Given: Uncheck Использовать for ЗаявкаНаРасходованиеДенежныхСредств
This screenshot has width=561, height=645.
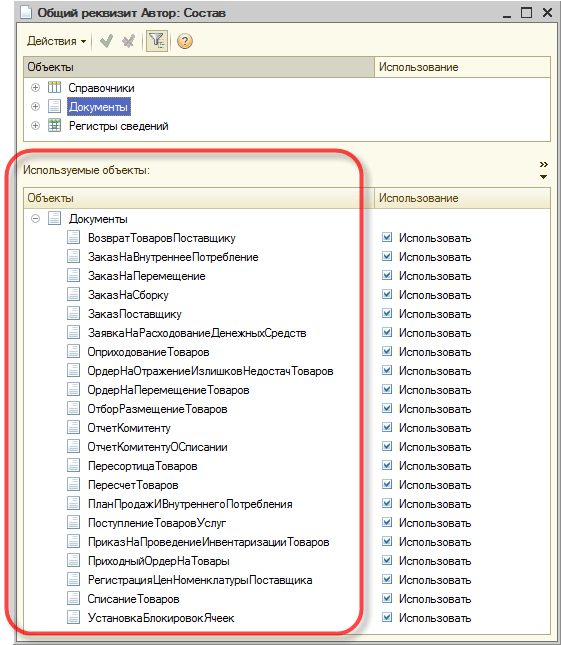Looking at the screenshot, I should pos(387,332).
